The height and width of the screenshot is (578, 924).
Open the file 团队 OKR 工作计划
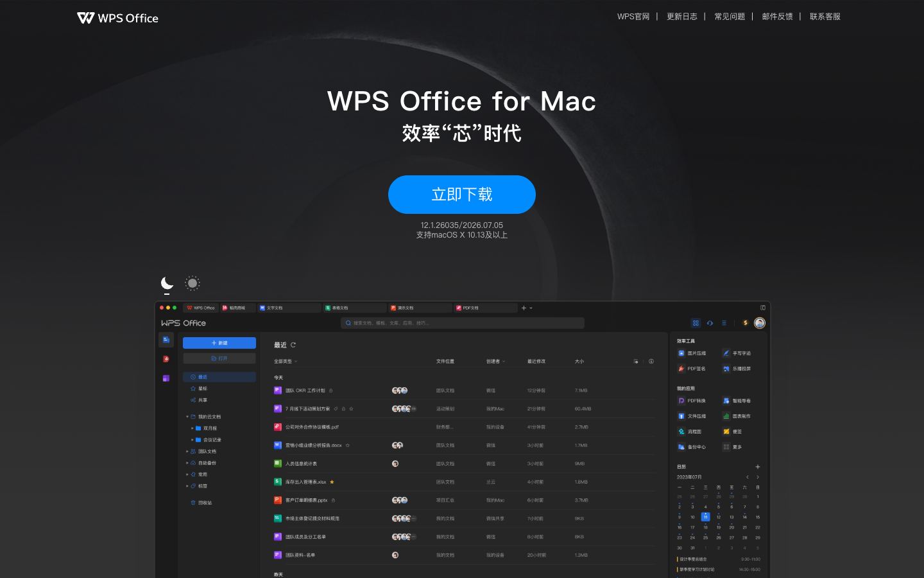click(x=305, y=390)
